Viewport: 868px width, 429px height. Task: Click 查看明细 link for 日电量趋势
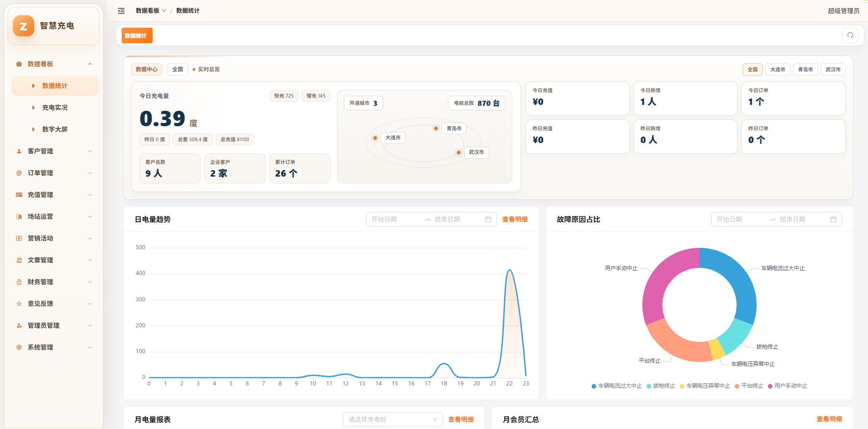point(515,219)
